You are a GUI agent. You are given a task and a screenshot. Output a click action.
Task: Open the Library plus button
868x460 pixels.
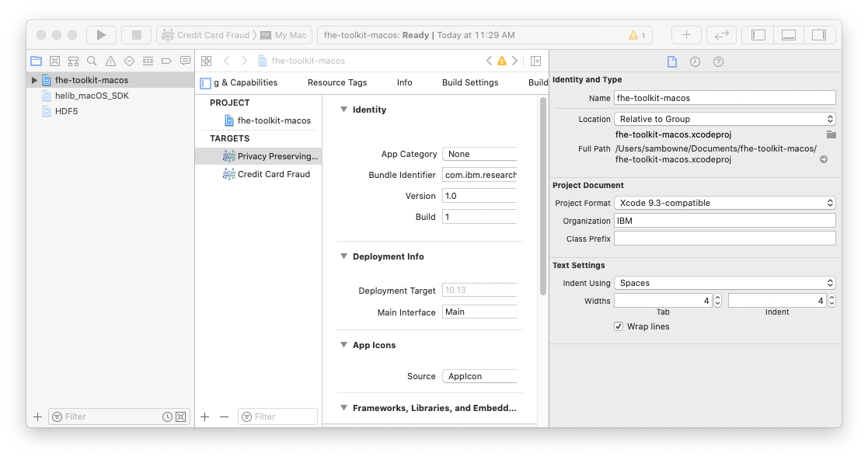click(685, 35)
